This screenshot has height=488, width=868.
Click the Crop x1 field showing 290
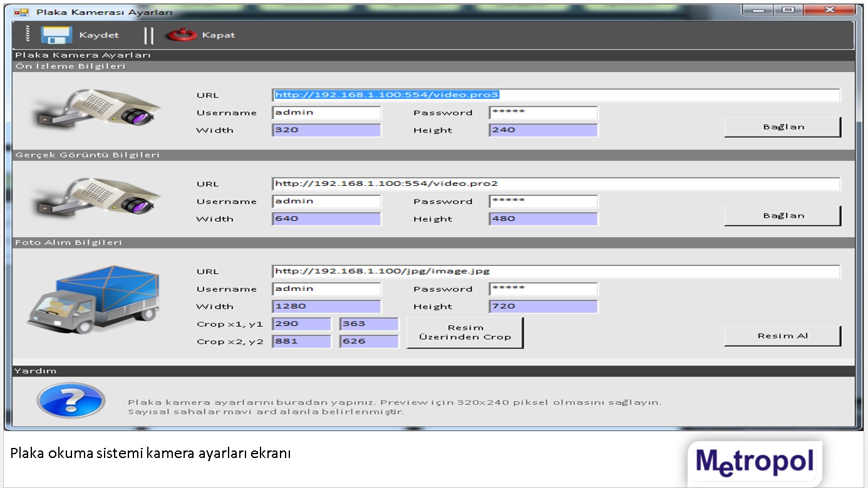[301, 324]
